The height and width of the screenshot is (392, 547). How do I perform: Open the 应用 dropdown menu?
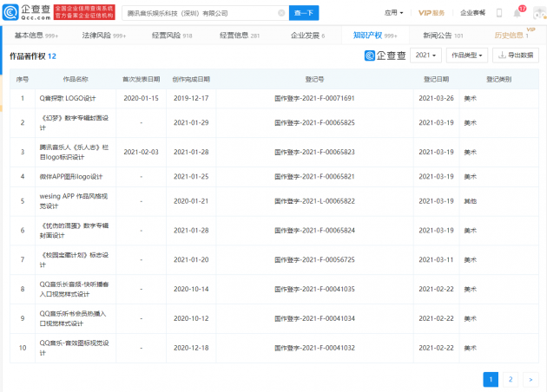coord(394,13)
